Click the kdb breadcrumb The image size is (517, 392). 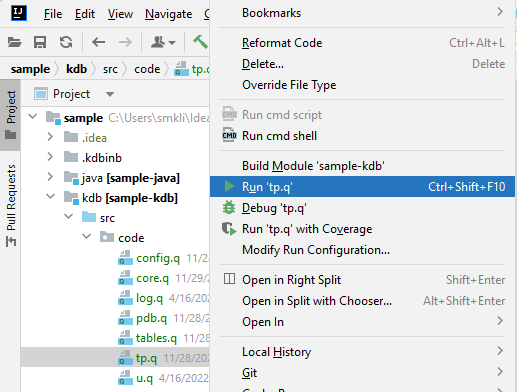[x=76, y=69]
